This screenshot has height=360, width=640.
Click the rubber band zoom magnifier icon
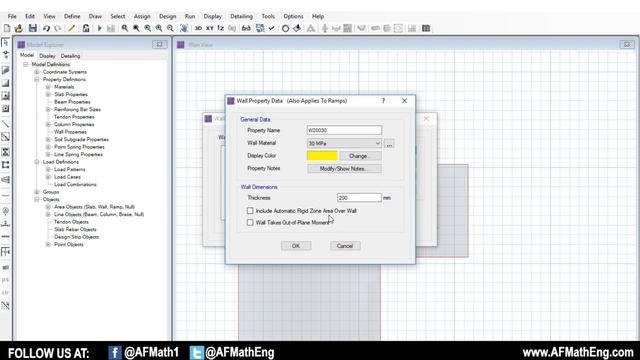pos(124,28)
